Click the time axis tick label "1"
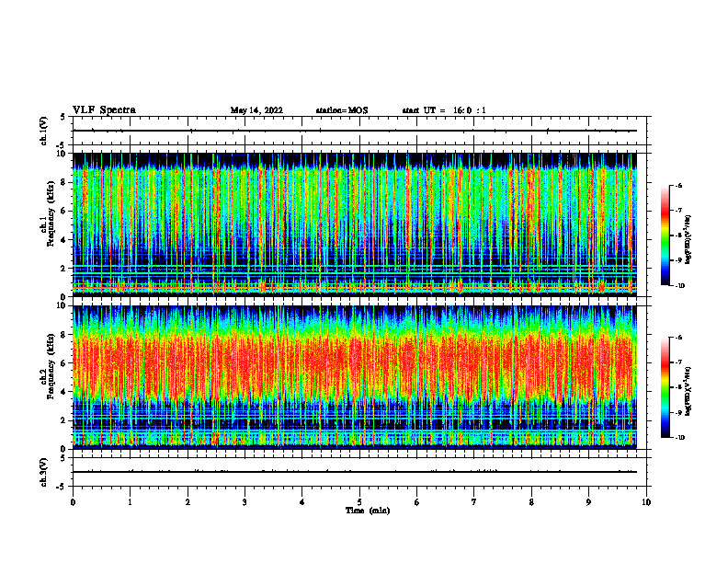Viewport: 728px width, 563px height. click(x=130, y=502)
